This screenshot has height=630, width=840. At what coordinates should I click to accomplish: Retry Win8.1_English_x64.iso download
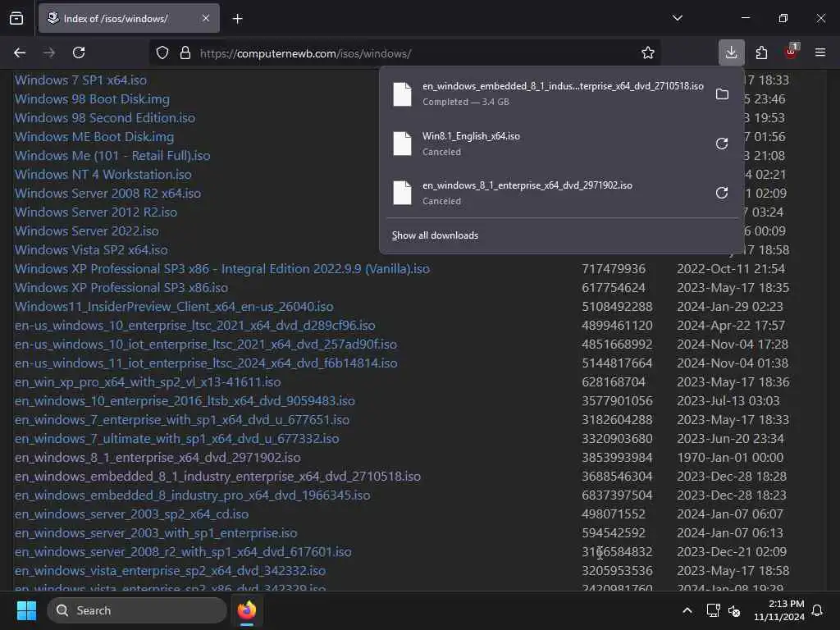click(722, 144)
